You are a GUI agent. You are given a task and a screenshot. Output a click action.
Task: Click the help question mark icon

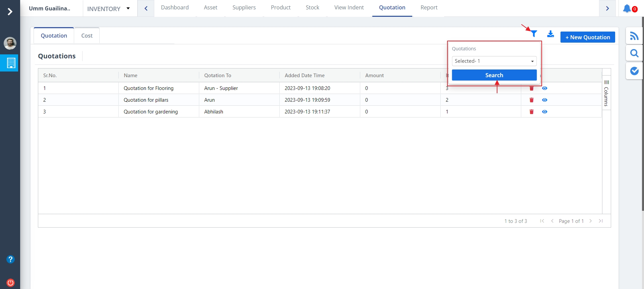click(10, 259)
